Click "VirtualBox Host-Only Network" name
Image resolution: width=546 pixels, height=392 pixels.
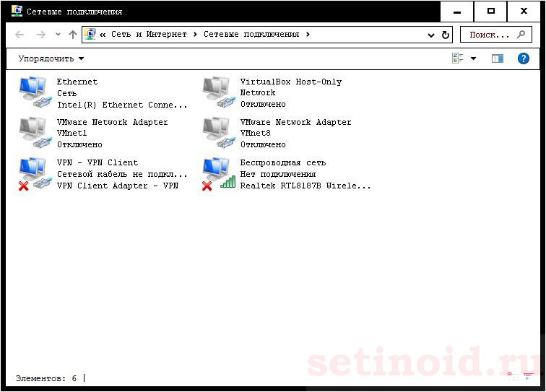pyautogui.click(x=291, y=87)
